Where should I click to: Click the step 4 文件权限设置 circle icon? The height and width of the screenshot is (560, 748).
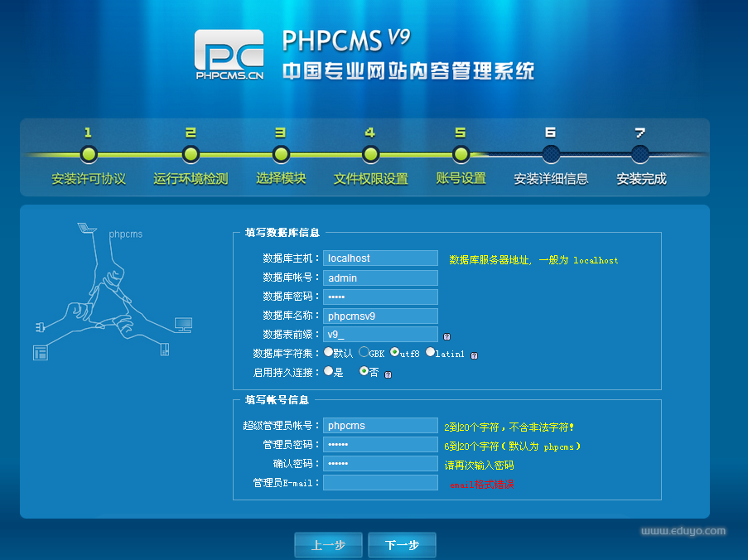coord(370,154)
